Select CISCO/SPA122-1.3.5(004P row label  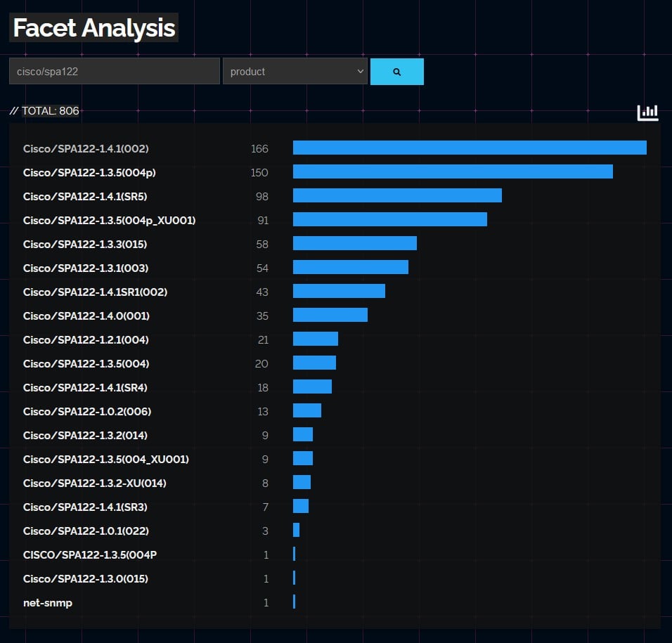coord(90,555)
